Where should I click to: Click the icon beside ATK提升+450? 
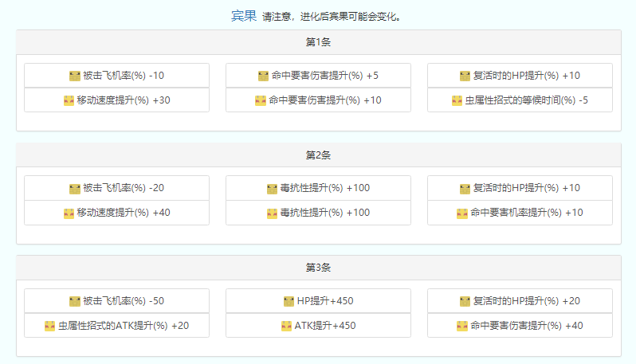click(286, 326)
